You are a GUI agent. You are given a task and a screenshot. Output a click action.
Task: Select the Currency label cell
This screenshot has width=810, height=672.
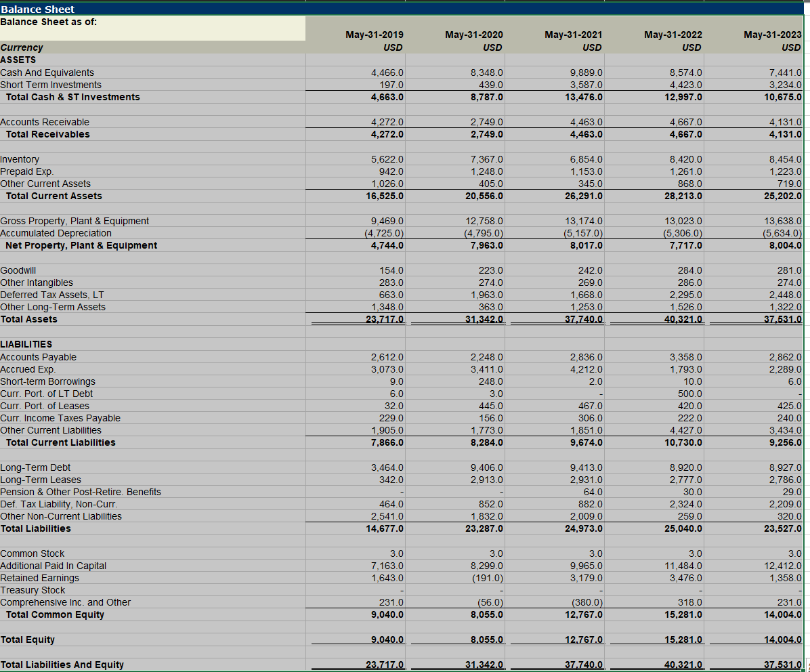pos(22,47)
